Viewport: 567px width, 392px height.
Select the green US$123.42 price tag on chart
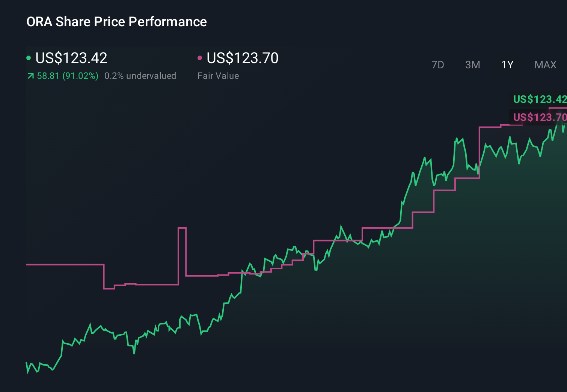click(x=539, y=100)
